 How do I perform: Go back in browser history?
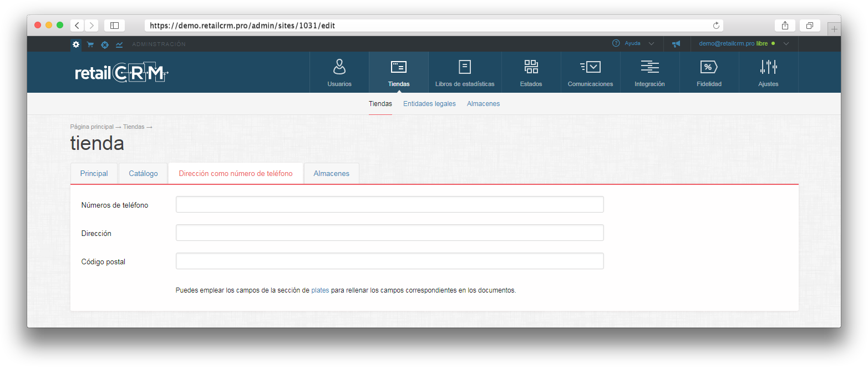point(77,26)
